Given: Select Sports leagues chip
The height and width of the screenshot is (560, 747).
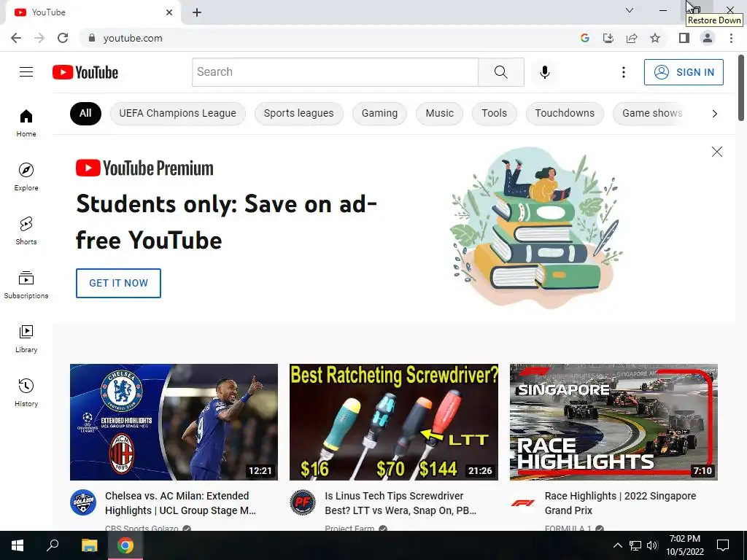Looking at the screenshot, I should [298, 113].
